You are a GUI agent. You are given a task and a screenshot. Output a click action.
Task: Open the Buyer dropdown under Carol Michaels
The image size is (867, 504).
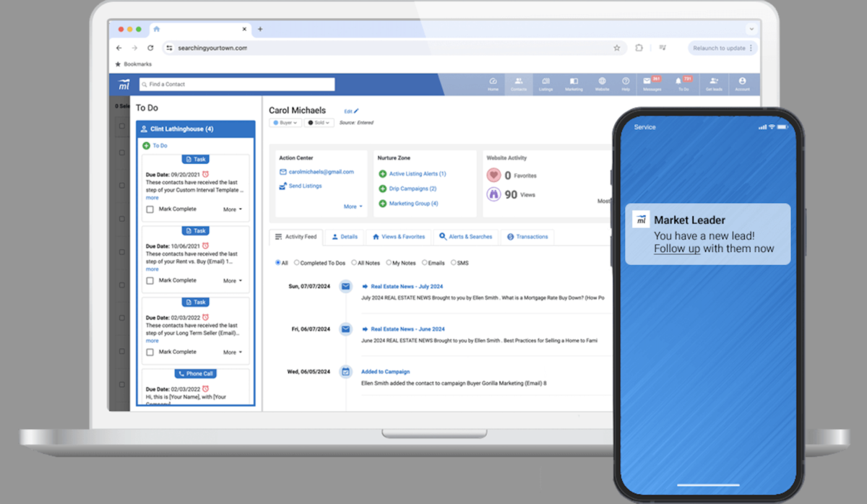point(284,122)
